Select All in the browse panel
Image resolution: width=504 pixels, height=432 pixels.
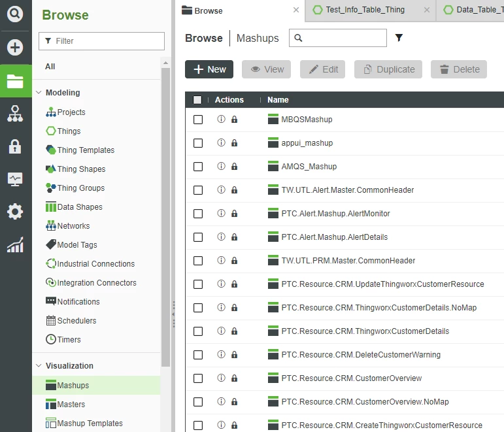click(x=50, y=67)
